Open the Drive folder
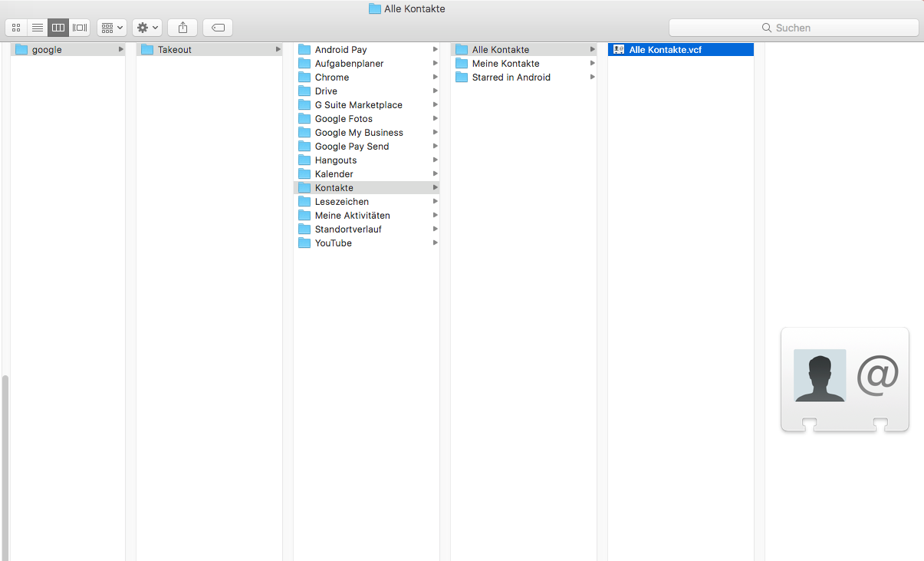 (367, 91)
